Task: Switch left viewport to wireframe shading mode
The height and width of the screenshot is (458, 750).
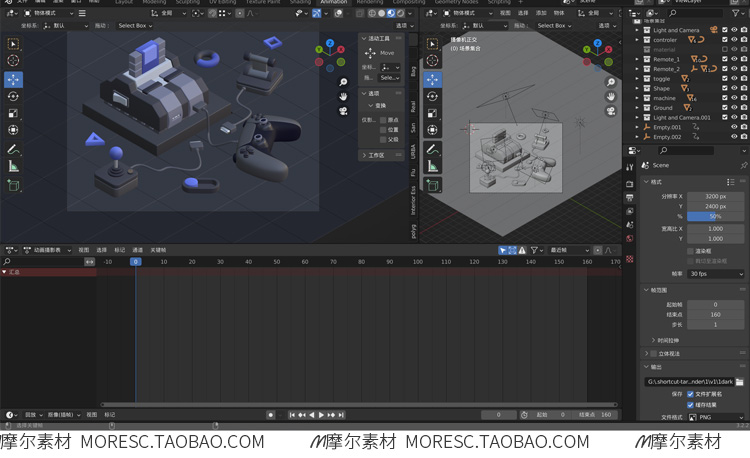Action: click(372, 13)
